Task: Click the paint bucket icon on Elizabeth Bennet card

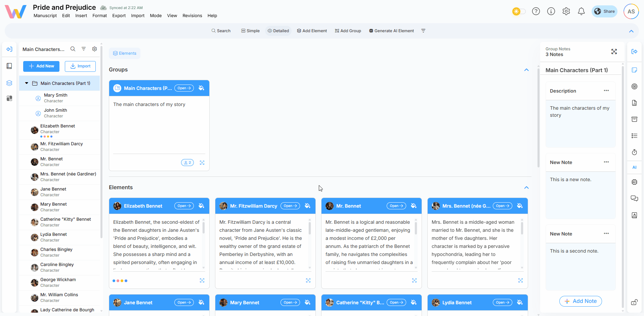Action: pos(201,206)
